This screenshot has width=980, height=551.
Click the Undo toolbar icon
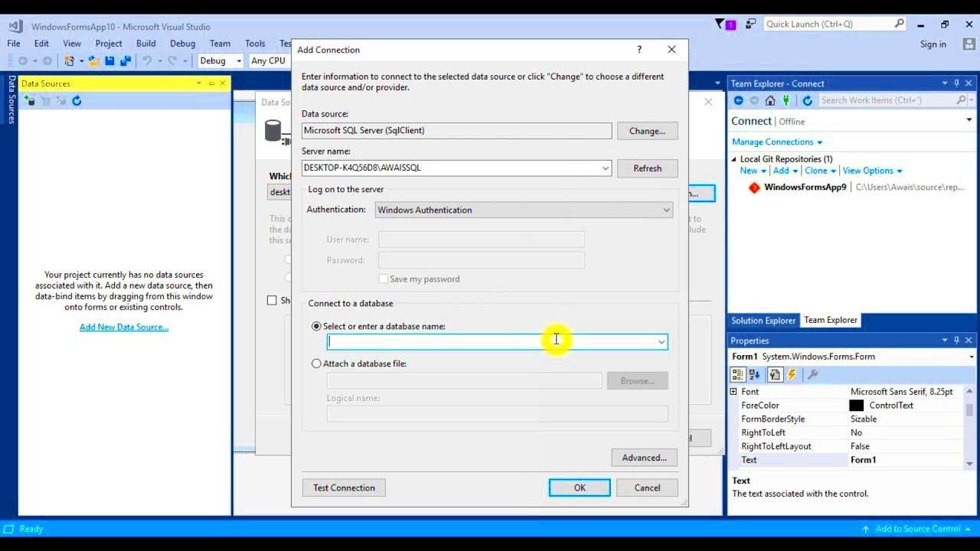146,60
